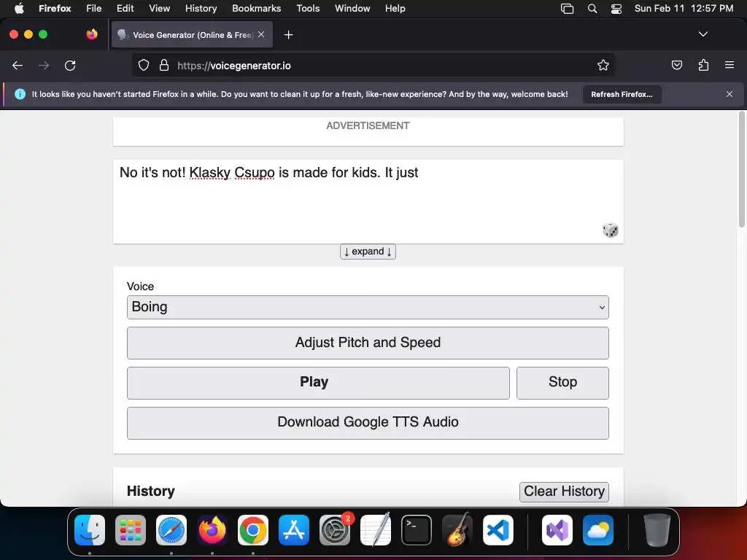
Task: Click the Stop button
Action: coord(562,383)
